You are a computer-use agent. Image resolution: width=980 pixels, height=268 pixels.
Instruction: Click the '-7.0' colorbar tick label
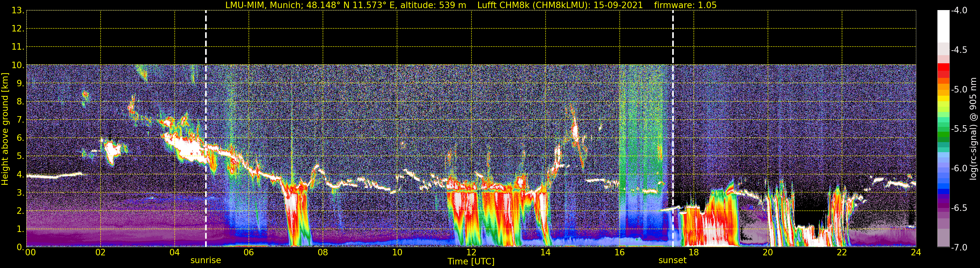point(959,248)
